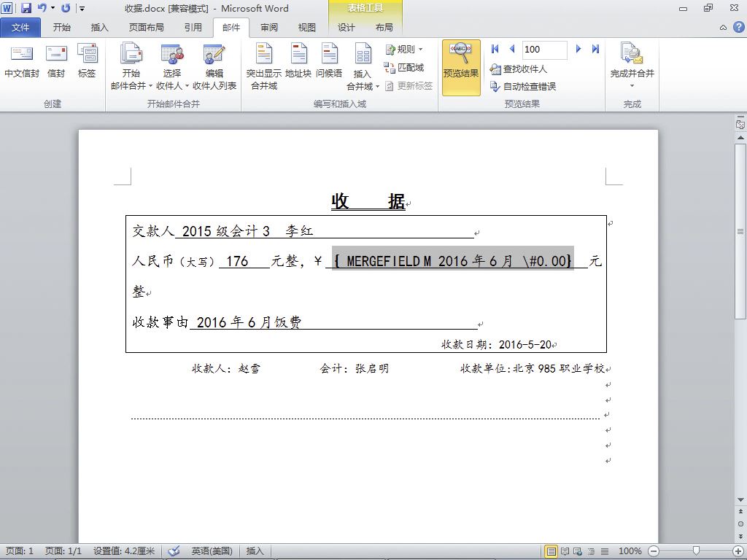This screenshot has height=560, width=747.
Task: Switch to outline view icon
Action: pyautogui.click(x=591, y=551)
